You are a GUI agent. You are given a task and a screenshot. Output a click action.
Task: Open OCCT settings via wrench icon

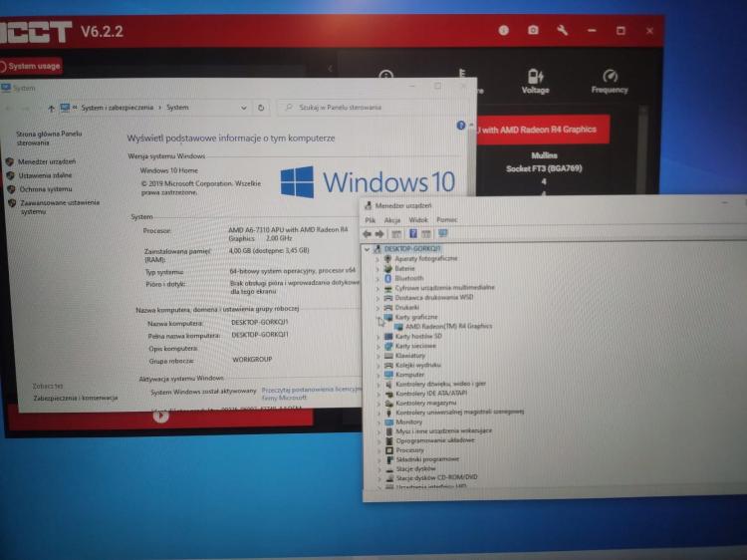pos(562,31)
